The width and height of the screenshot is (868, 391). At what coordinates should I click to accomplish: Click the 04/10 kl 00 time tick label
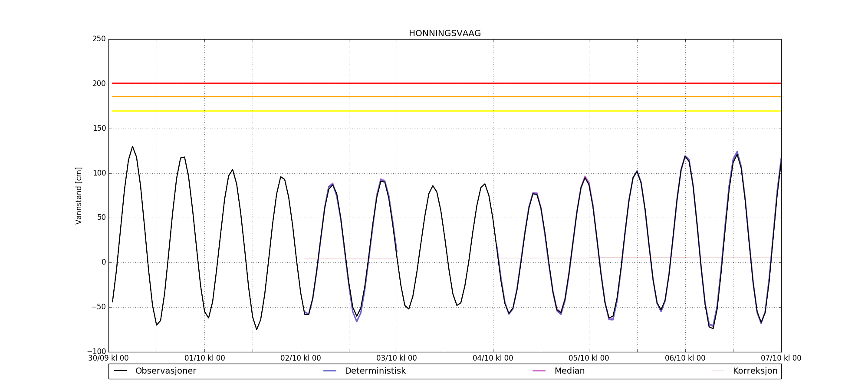[493, 358]
